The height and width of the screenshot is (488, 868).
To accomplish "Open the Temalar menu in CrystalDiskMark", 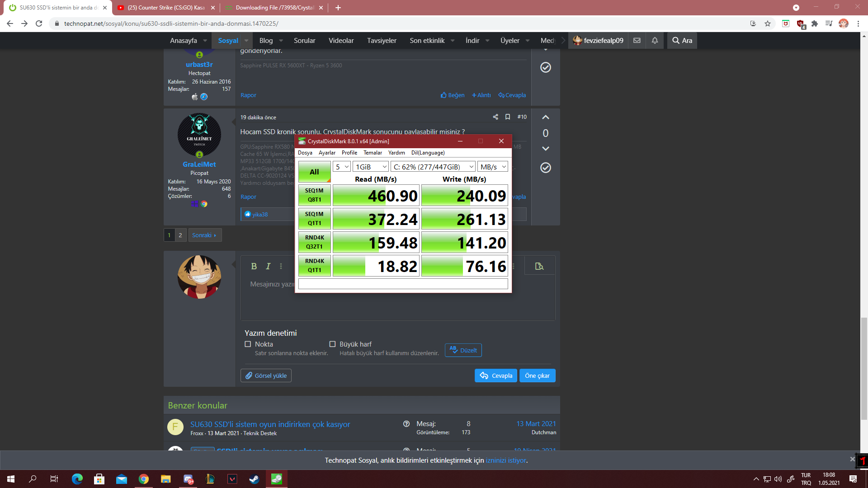I will 373,153.
